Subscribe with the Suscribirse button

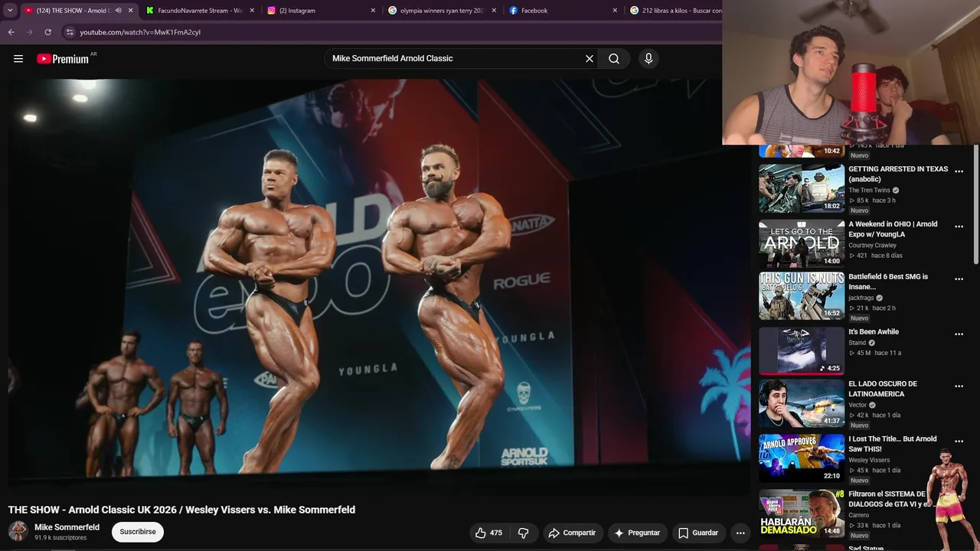pyautogui.click(x=138, y=532)
